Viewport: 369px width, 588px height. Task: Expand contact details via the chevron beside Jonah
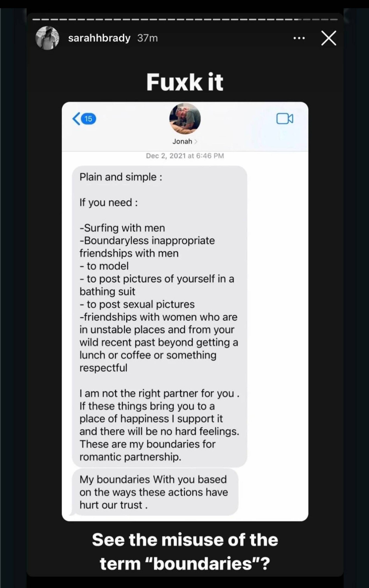(x=196, y=142)
